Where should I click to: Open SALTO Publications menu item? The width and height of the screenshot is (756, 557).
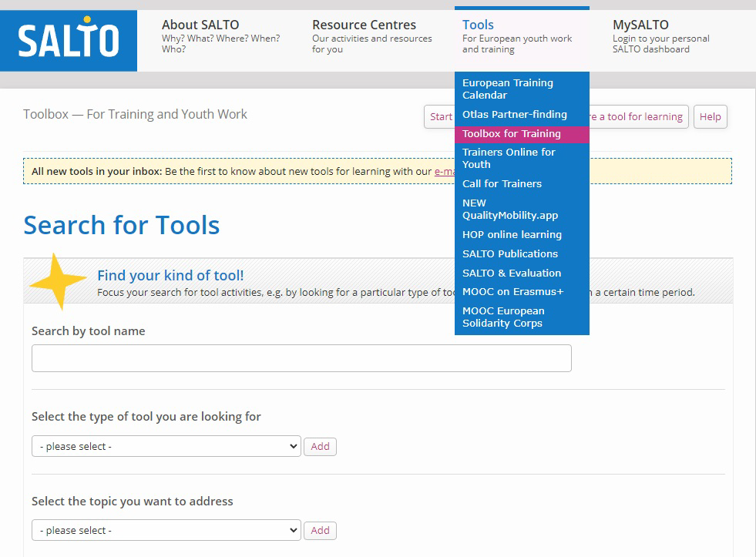tap(509, 253)
